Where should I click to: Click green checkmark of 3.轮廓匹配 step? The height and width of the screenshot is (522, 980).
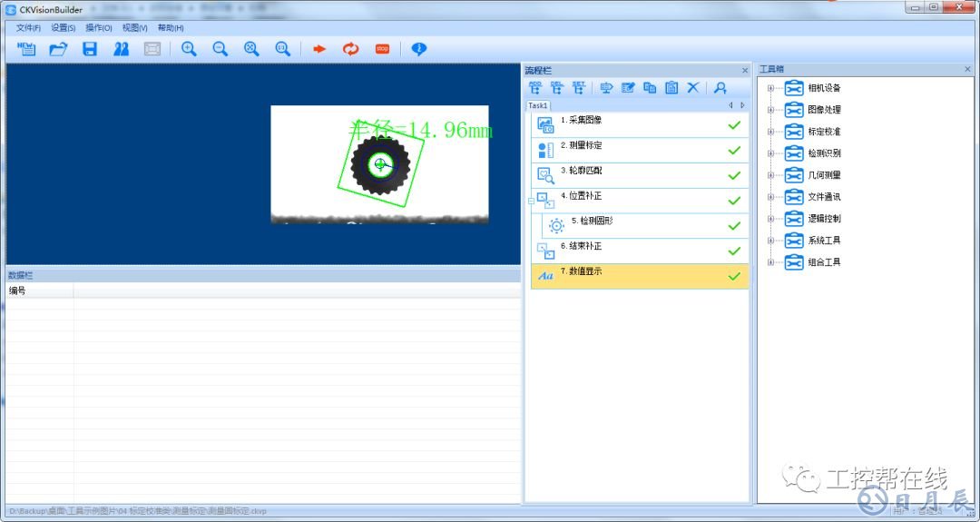tap(734, 175)
